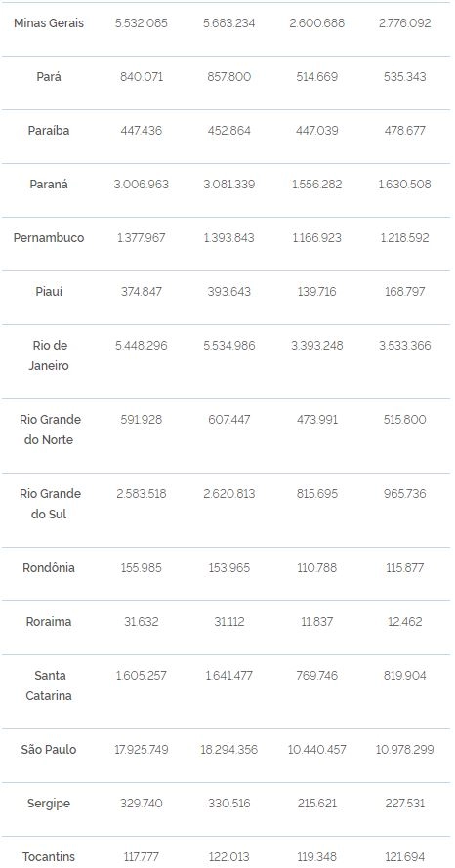455x868 pixels.
Task: Select the Rio de Janeiro row label
Action: pos(49,355)
